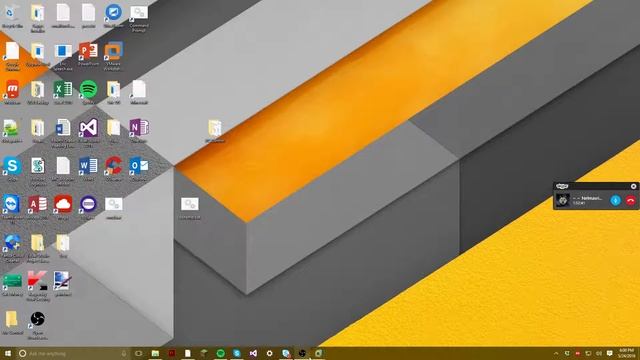Switch to Visual Studio on taskbar
Screen dimensions: 640x360
253,353
